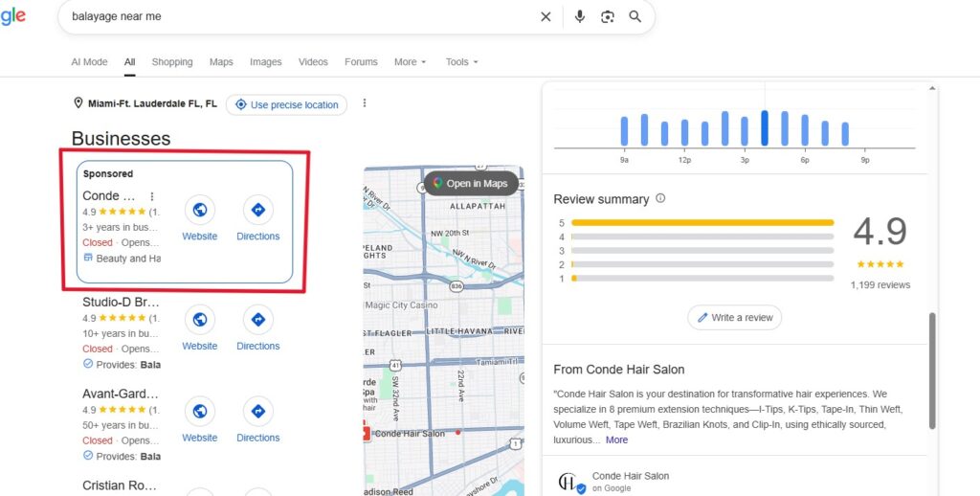
Task: Submit search with magnifier icon
Action: (x=635, y=17)
